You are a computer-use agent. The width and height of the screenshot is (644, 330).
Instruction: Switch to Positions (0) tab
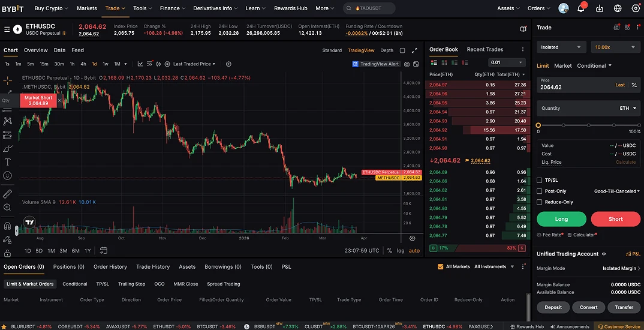tap(68, 267)
